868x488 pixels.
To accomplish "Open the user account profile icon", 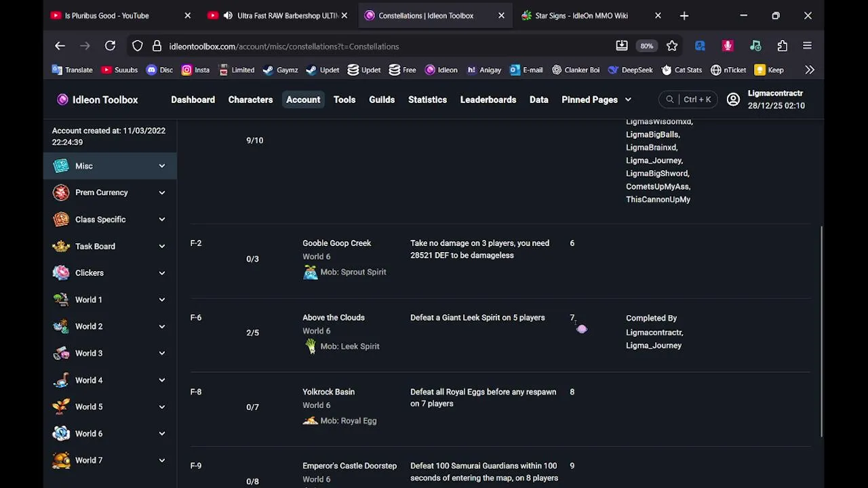I will pyautogui.click(x=733, y=100).
